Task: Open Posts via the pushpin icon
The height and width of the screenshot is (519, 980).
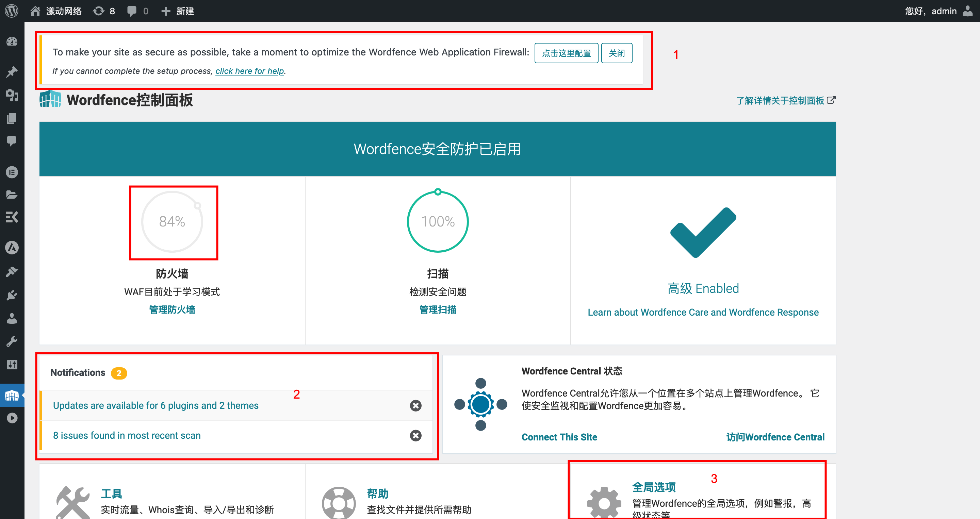Action: [12, 72]
